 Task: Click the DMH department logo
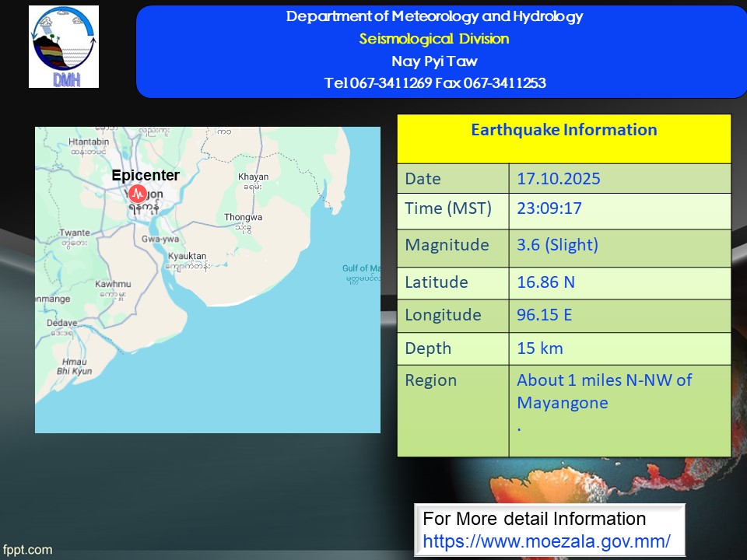point(64,47)
